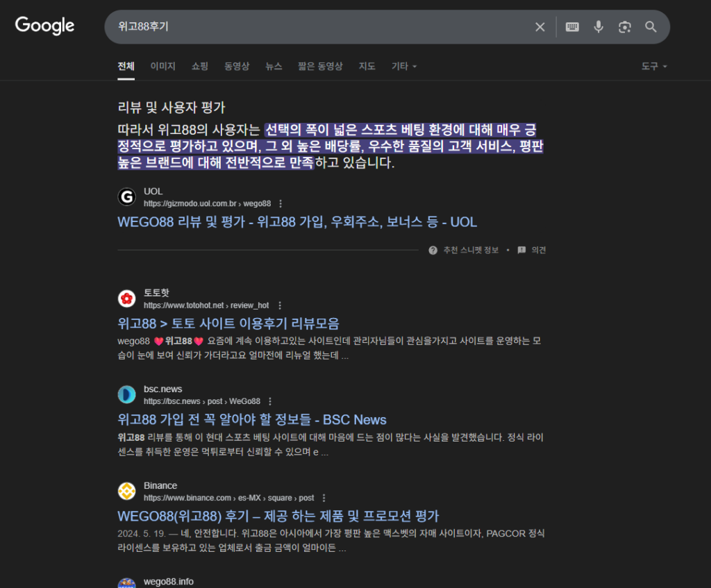This screenshot has height=588, width=711.
Task: Click the gizmodo.uol.com.br URL text
Action: pos(207,203)
